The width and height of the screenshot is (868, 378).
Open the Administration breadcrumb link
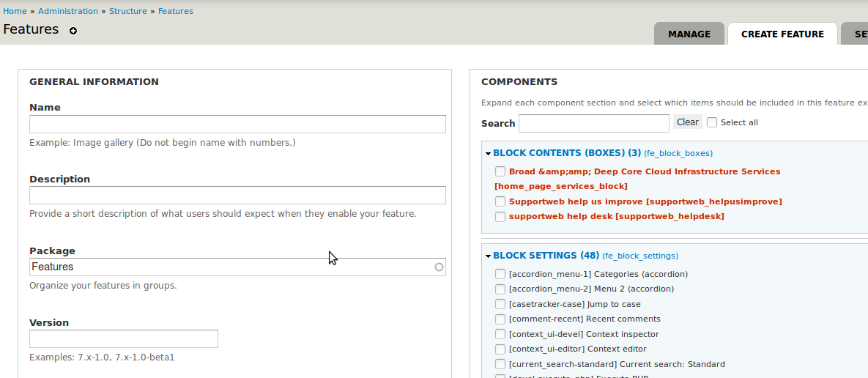point(68,11)
